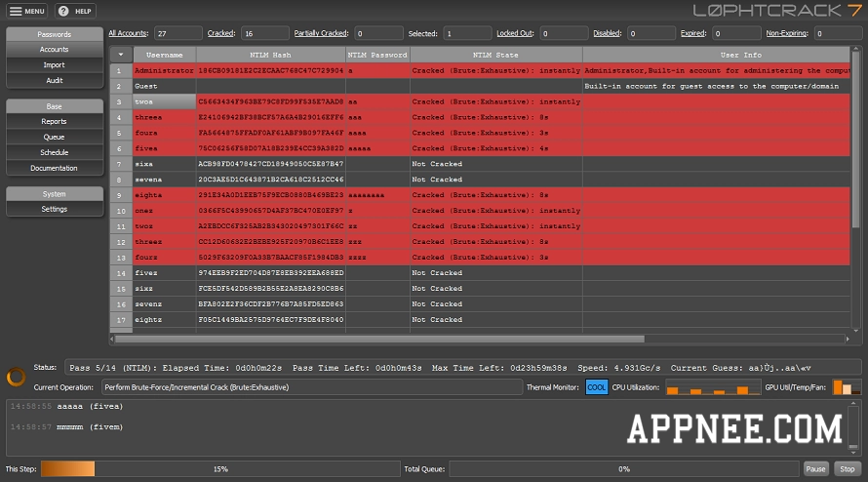Sort by NTLM Password column header

377,55
